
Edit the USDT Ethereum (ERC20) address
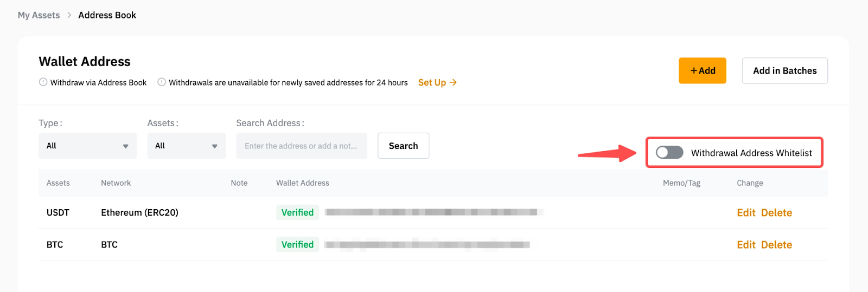tap(746, 213)
